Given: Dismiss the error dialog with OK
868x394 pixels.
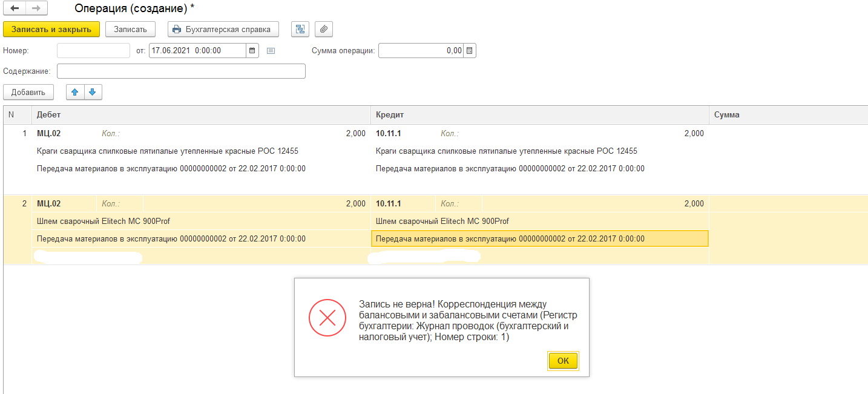Looking at the screenshot, I should [563, 361].
